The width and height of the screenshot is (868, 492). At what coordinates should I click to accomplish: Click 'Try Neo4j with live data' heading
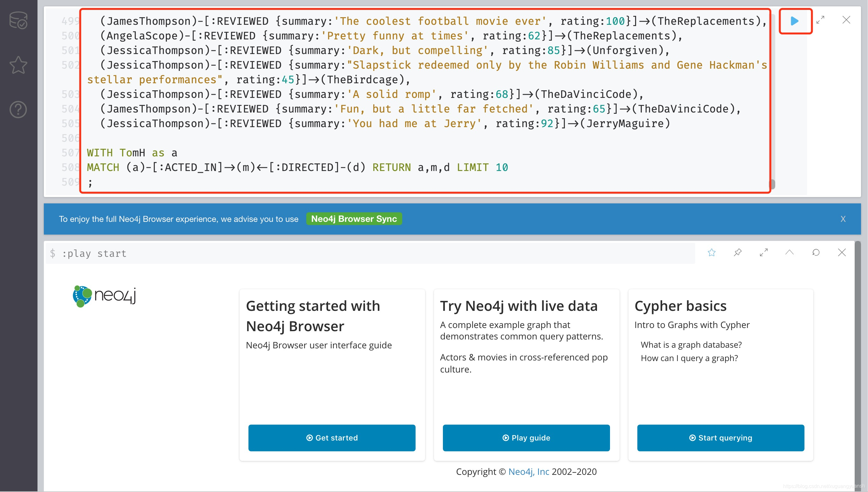pos(519,306)
